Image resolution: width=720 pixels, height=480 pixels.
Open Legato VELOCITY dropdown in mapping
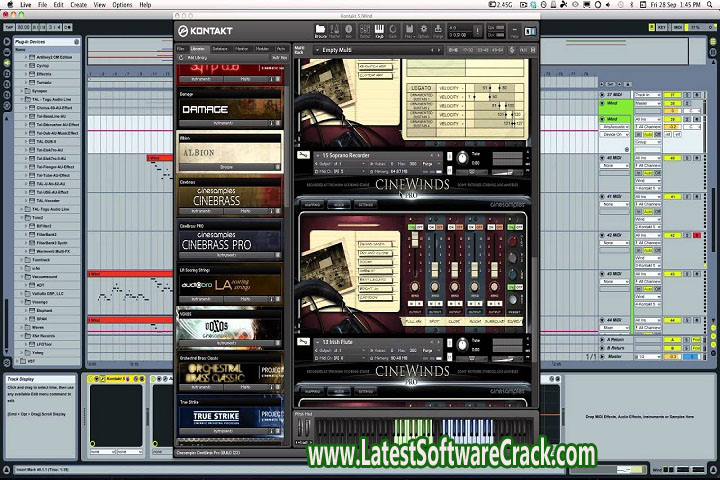451,88
